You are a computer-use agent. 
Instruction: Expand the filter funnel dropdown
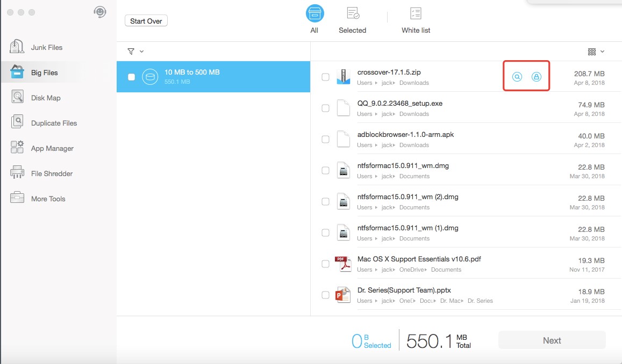(x=135, y=52)
